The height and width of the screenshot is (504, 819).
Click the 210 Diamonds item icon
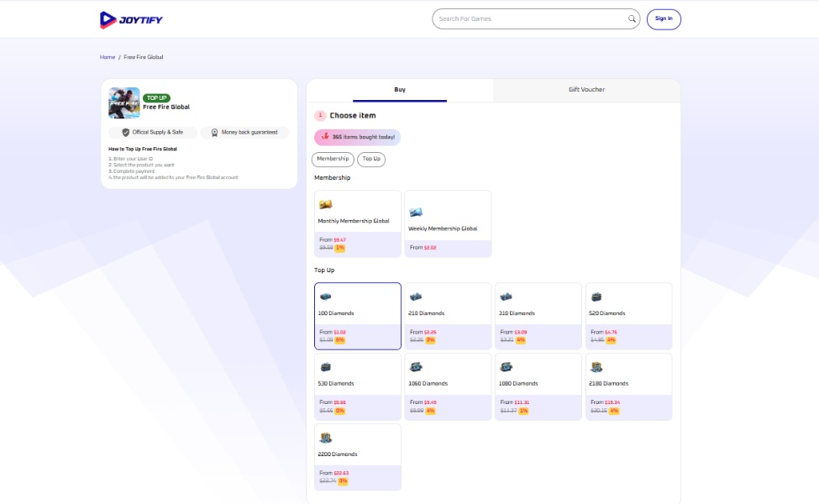(x=416, y=297)
